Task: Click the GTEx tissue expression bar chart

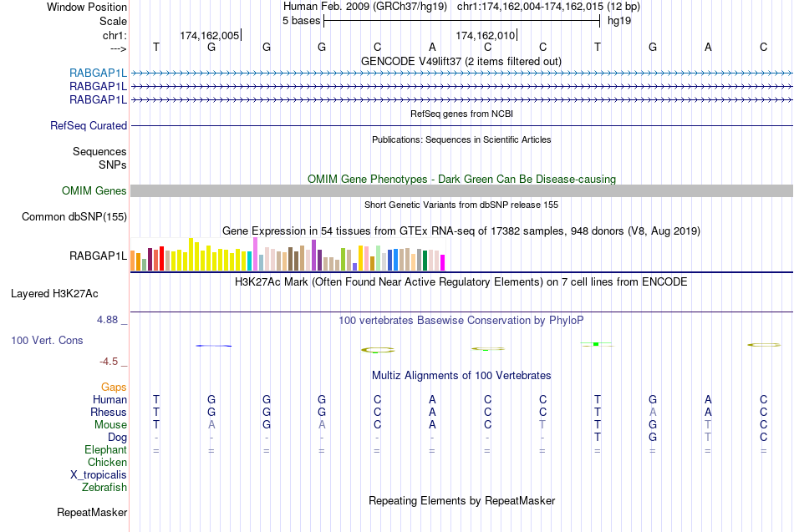Action: tap(288, 255)
